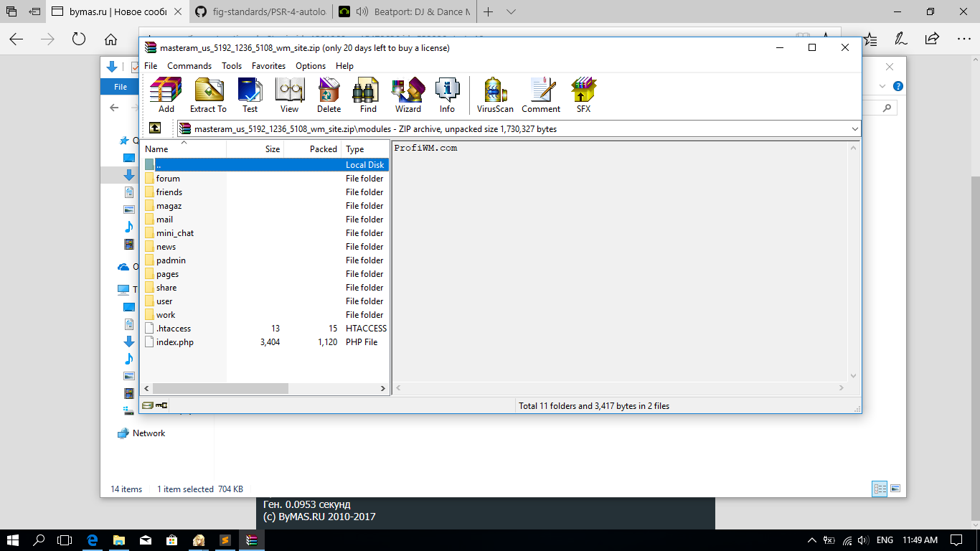Click the Extract To icon
Viewport: 980px width, 551px height.
pyautogui.click(x=208, y=95)
